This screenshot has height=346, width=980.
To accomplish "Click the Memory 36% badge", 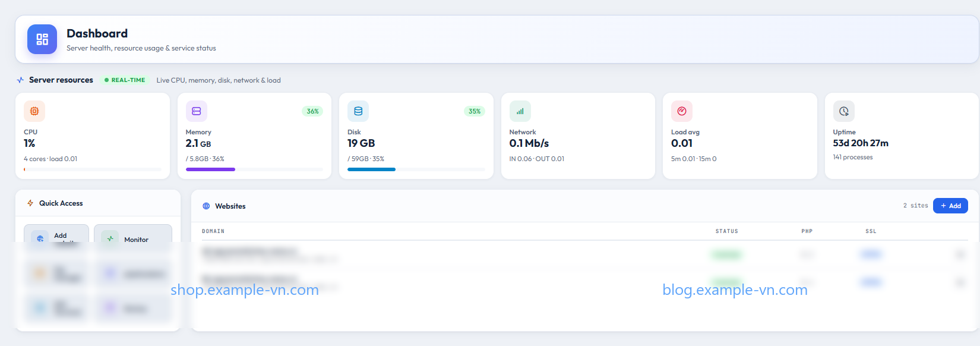I will pyautogui.click(x=312, y=111).
